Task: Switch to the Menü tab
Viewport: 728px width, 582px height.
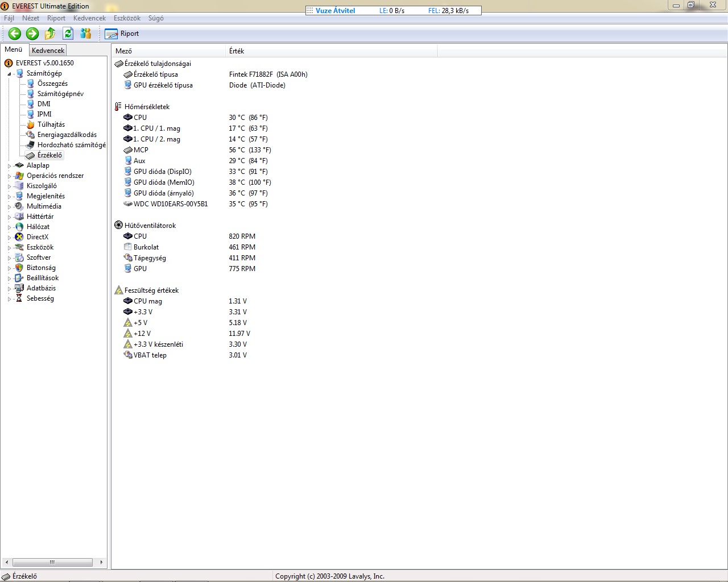Action: [14, 49]
